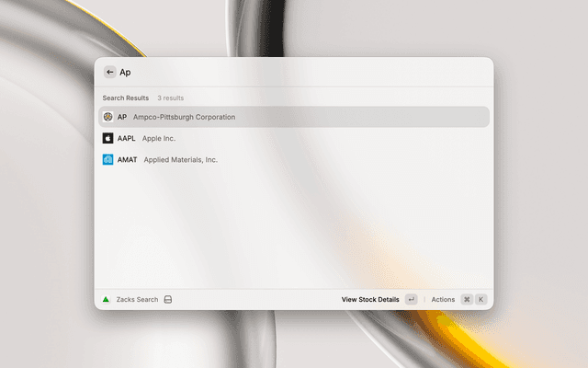Click the Applied Materials logo icon
This screenshot has height=368, width=588.
coord(107,159)
